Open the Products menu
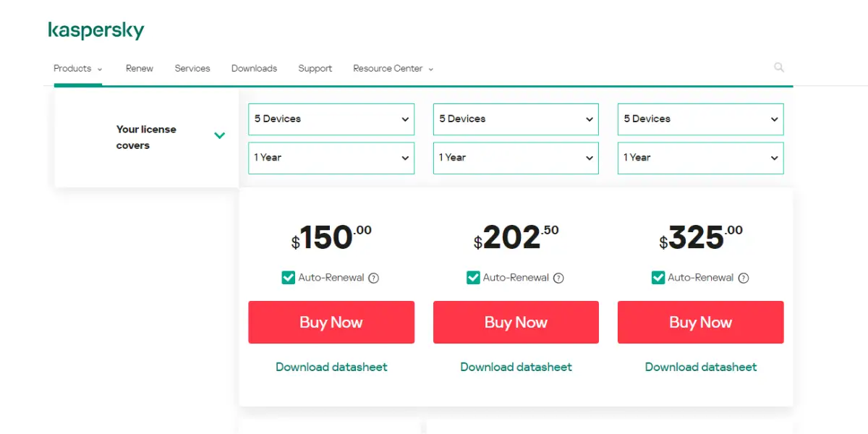 pos(78,69)
